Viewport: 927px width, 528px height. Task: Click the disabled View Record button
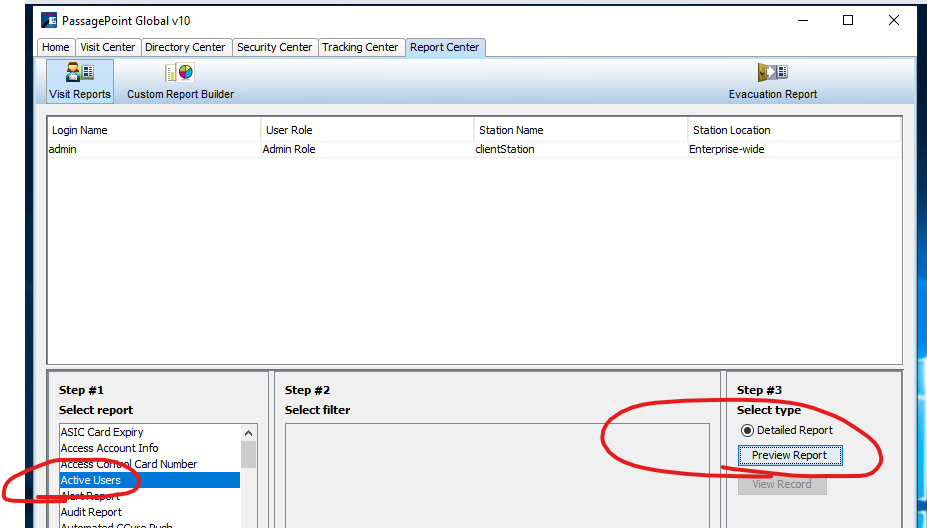click(x=782, y=484)
